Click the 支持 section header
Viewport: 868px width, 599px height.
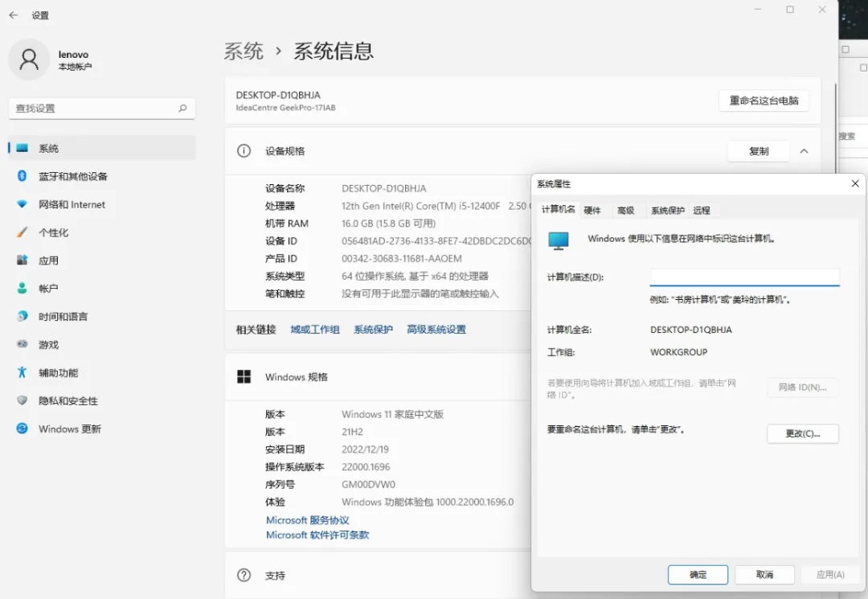click(x=378, y=575)
